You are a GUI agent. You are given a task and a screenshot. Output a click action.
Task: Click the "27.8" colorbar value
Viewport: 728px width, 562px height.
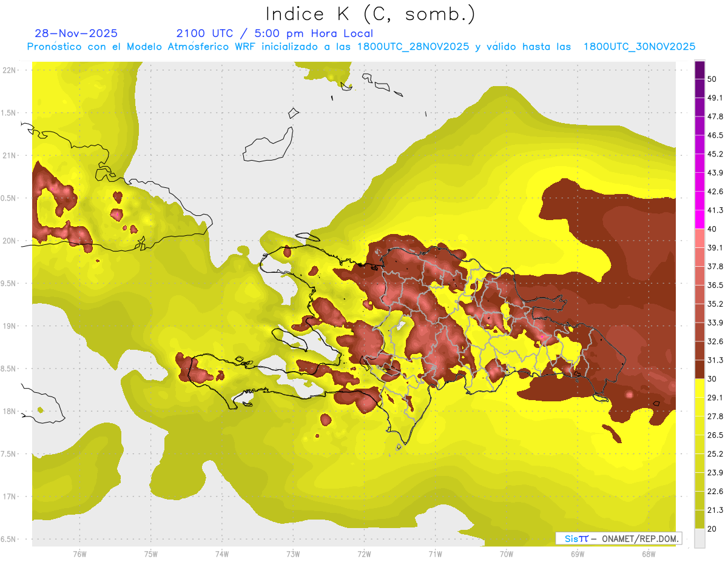715,416
